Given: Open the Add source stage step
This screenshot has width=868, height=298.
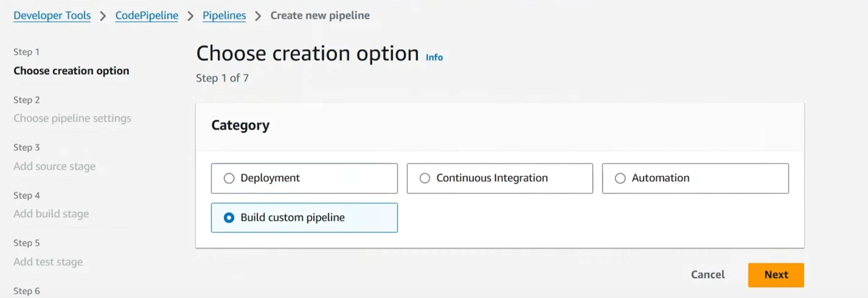Looking at the screenshot, I should click(x=55, y=166).
